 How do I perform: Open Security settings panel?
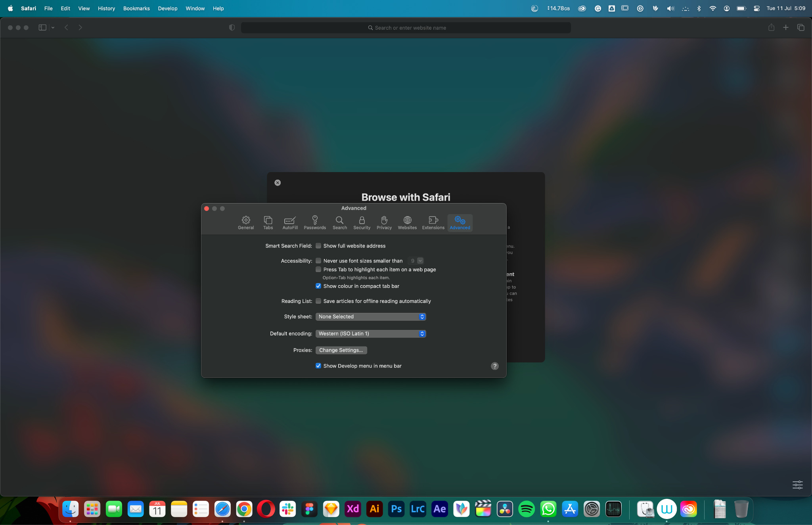click(361, 222)
